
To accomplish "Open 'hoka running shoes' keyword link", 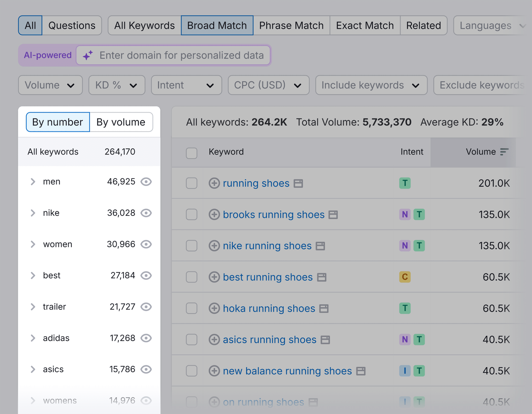I will point(269,308).
